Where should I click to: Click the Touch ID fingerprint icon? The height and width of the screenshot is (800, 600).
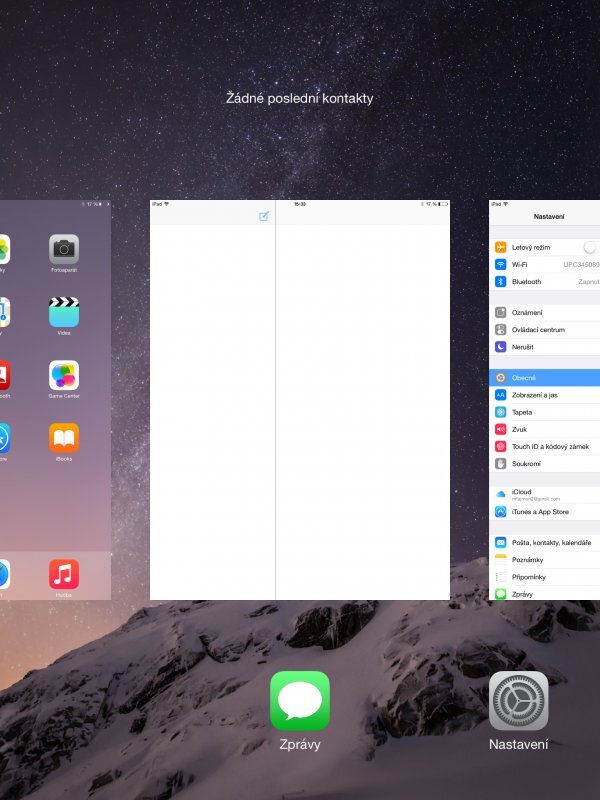coord(501,446)
